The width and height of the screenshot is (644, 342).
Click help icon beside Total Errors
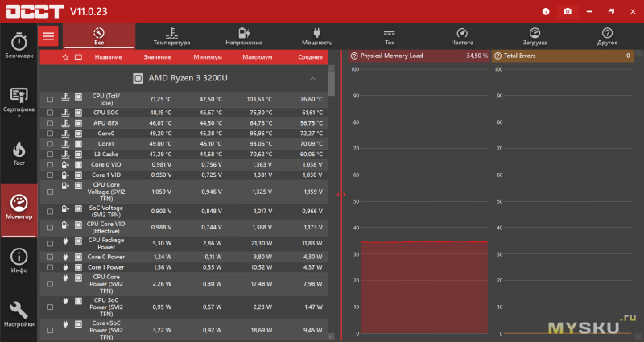pyautogui.click(x=497, y=56)
